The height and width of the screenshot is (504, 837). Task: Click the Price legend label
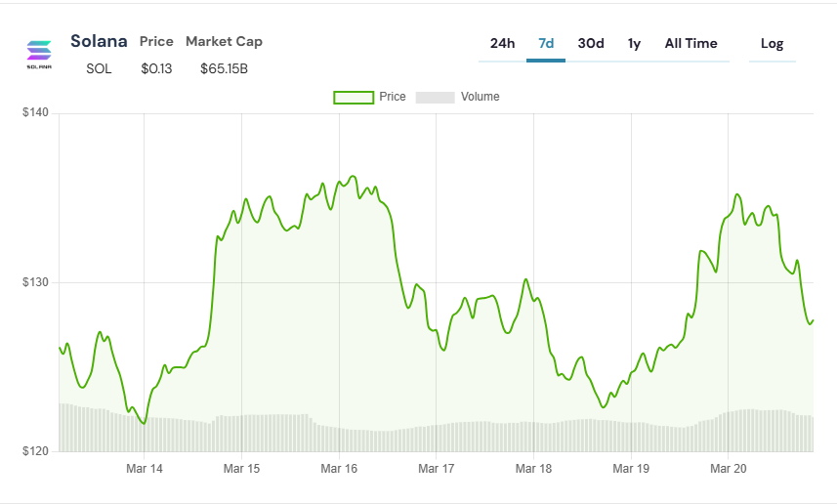click(393, 97)
